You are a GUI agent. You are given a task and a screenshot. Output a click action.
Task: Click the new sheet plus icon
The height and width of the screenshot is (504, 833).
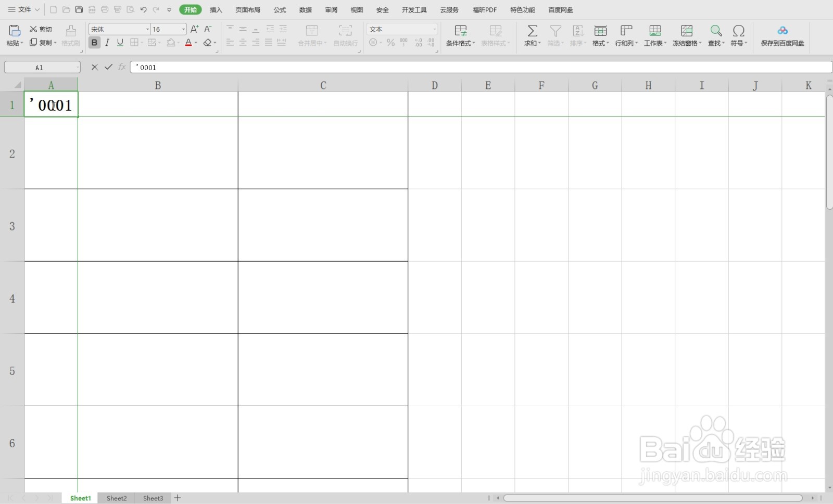[x=178, y=498]
